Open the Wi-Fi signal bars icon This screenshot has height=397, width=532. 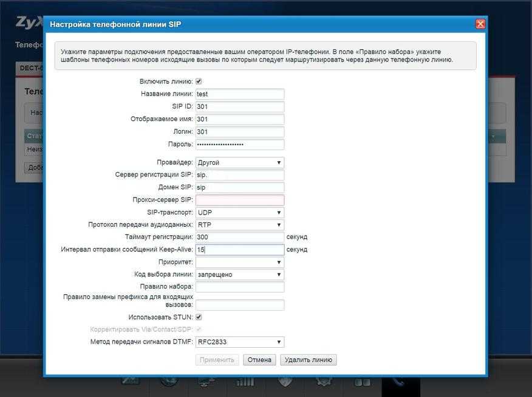point(245,383)
